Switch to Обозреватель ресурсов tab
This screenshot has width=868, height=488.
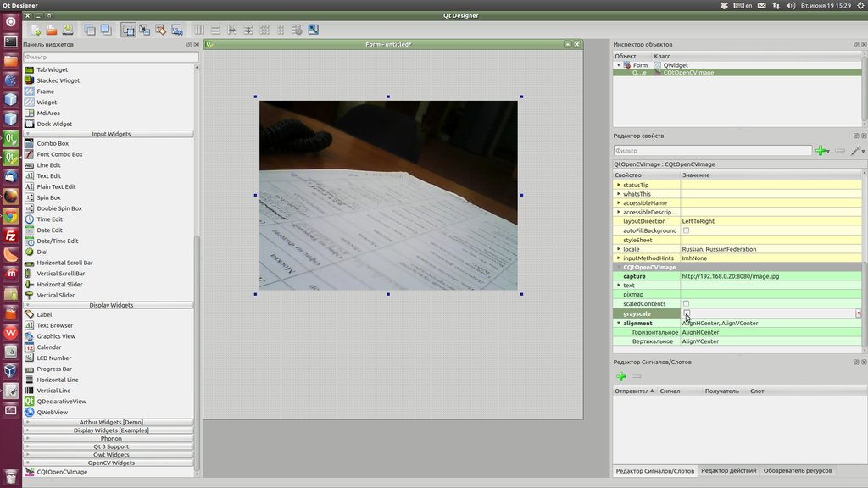(x=797, y=470)
